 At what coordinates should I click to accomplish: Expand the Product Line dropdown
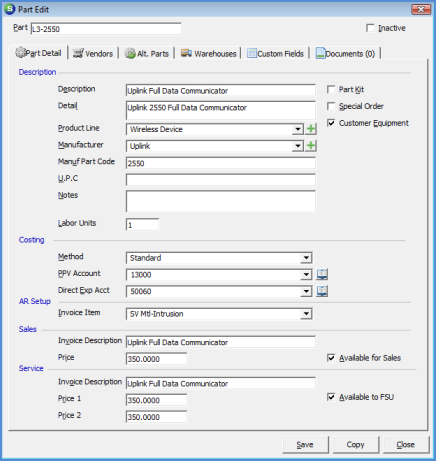297,129
